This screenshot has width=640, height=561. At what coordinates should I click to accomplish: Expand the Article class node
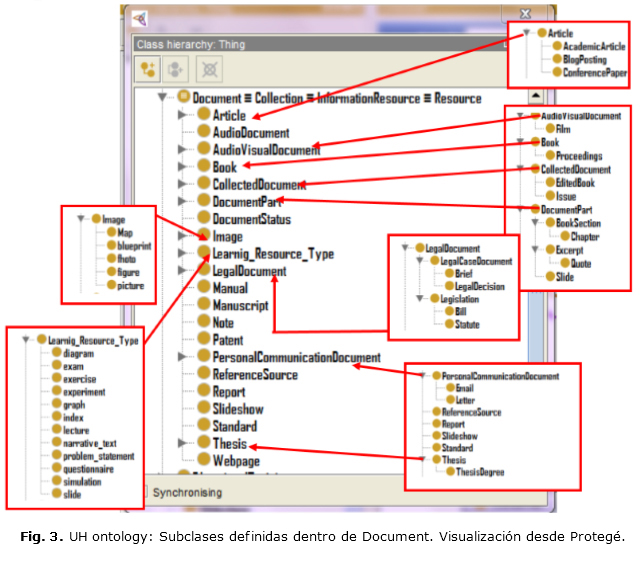pos(182,115)
